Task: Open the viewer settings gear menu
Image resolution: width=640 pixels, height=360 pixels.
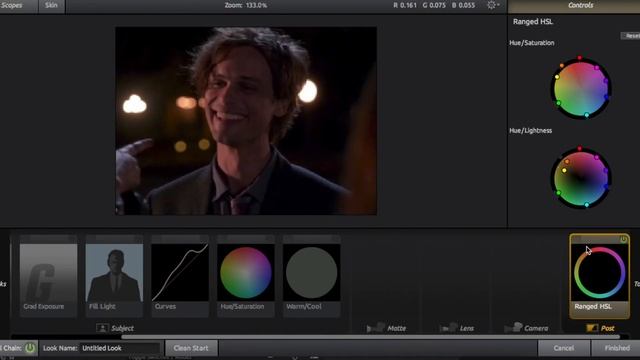Action: (x=492, y=5)
